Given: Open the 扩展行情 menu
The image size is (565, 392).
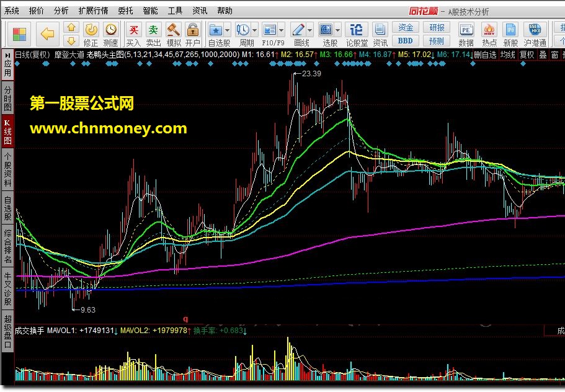Looking at the screenshot, I should click(x=93, y=11).
